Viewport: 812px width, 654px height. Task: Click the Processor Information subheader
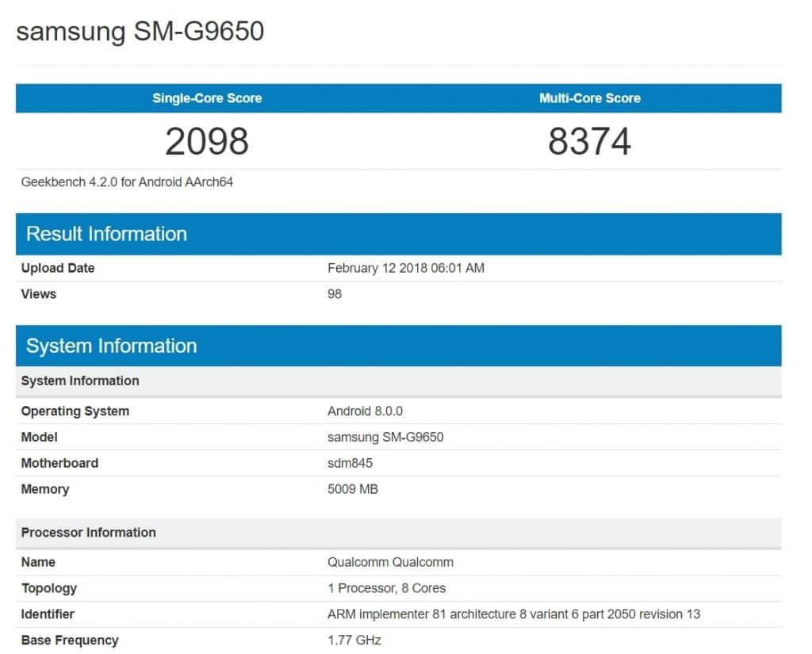coord(88,532)
